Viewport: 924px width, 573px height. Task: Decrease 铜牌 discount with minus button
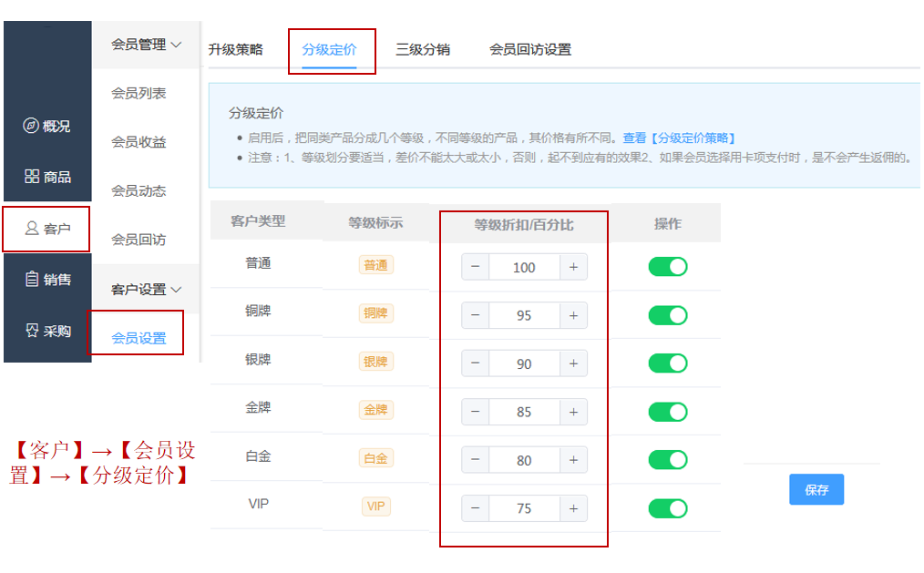(x=475, y=315)
